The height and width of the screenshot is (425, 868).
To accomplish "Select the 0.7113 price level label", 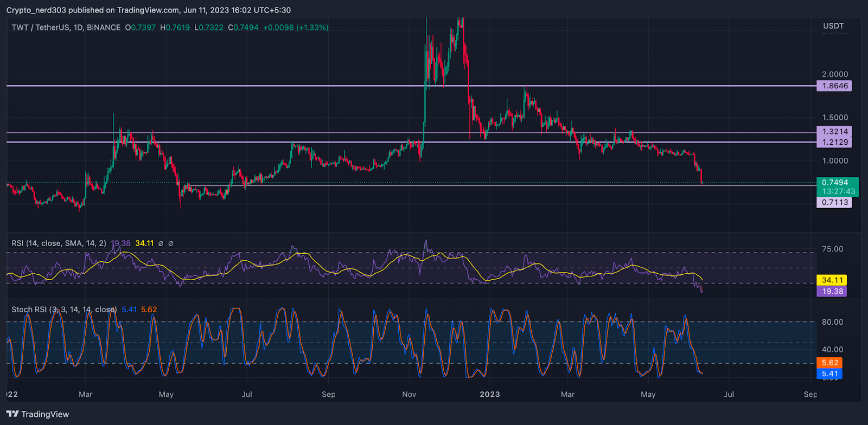I will coord(834,202).
